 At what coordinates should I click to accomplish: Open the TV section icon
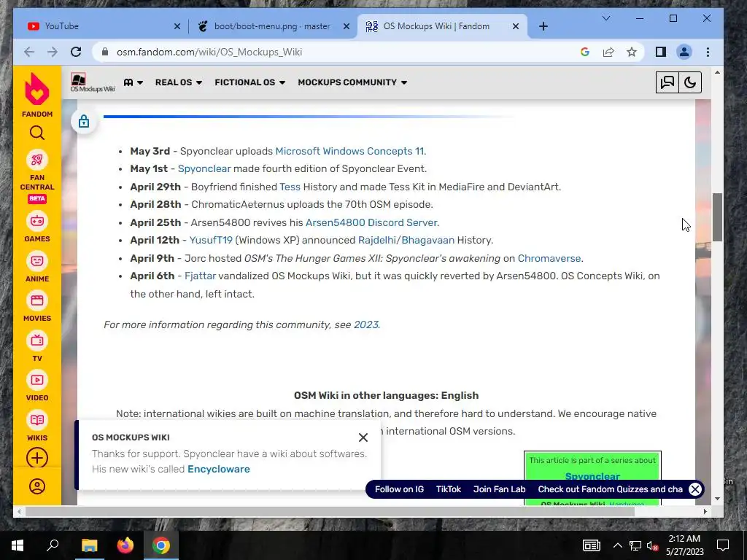tap(37, 346)
